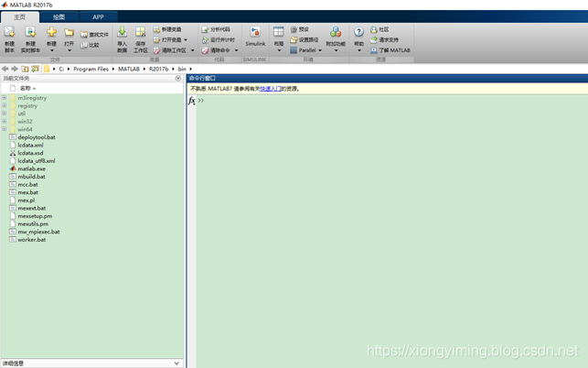Click the Clear Commands (清除命令) button
Viewport: 588px width, 368px height.
(216, 50)
